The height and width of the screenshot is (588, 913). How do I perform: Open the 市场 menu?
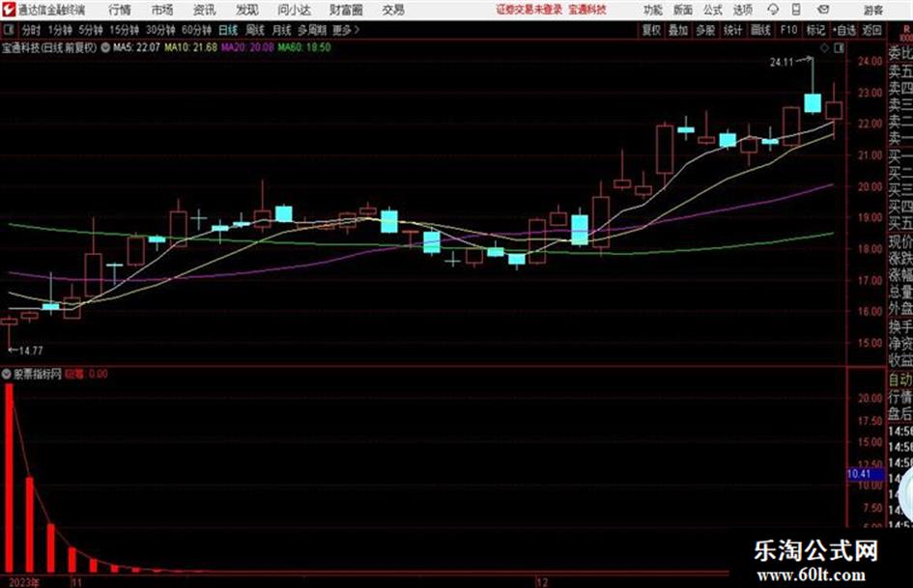tap(162, 10)
